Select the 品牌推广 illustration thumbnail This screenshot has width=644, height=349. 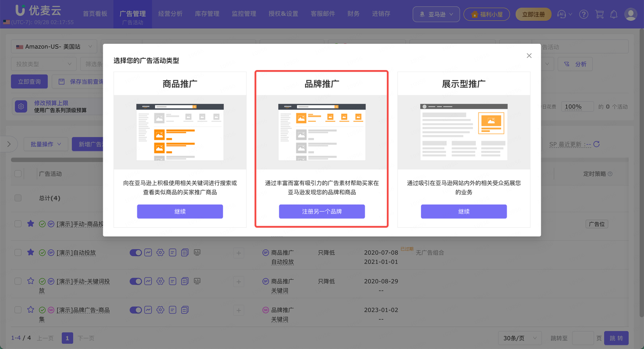pyautogui.click(x=322, y=132)
